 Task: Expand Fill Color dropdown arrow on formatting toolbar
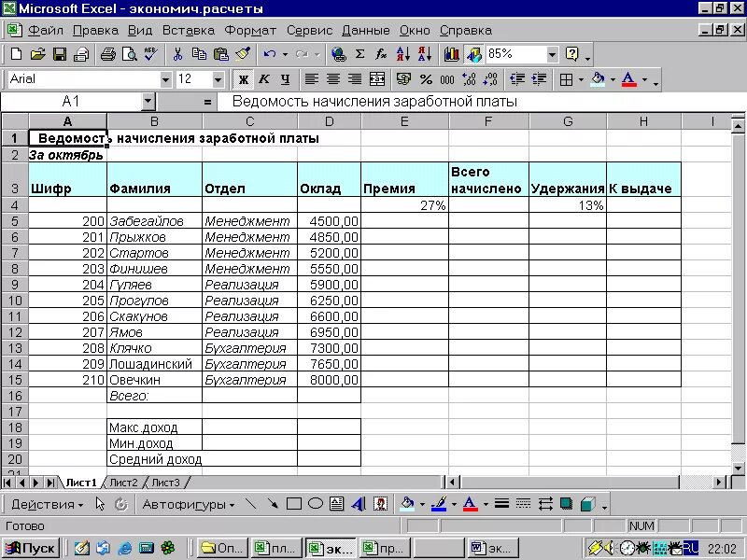pos(613,79)
